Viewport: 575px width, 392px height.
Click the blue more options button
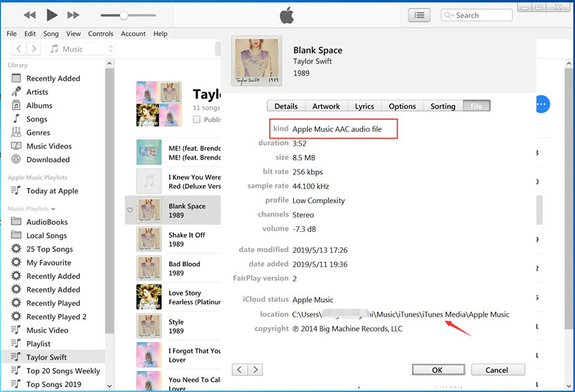point(543,104)
